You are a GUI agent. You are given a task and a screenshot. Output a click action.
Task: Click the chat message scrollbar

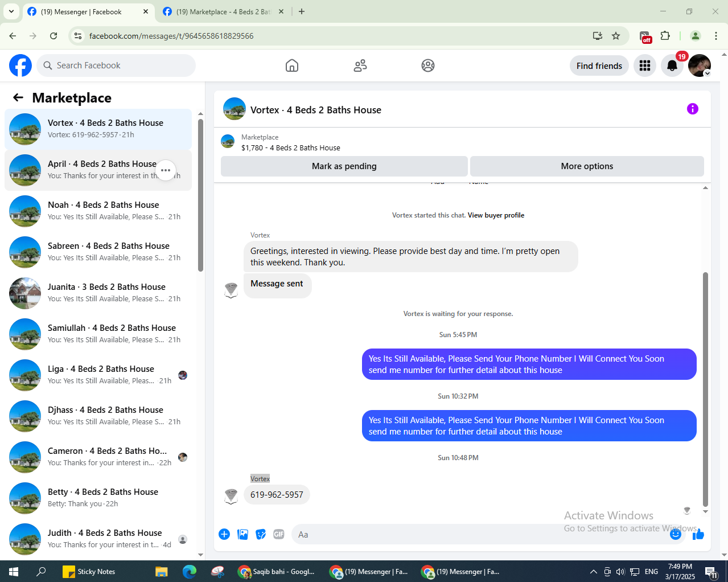705,390
